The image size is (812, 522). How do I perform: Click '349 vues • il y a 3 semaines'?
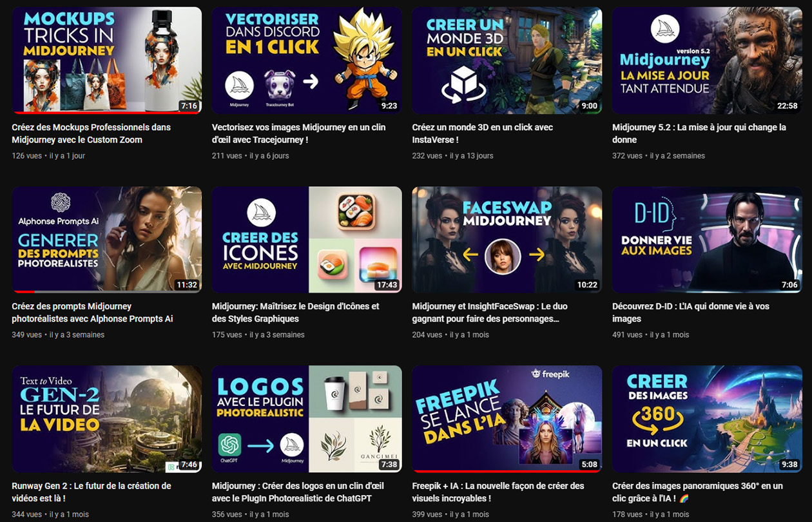[58, 335]
